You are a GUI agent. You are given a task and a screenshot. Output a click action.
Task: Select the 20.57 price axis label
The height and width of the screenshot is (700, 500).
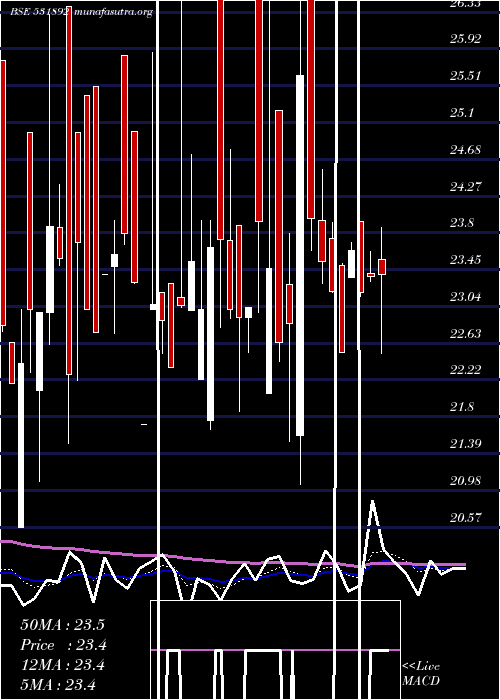point(466,518)
